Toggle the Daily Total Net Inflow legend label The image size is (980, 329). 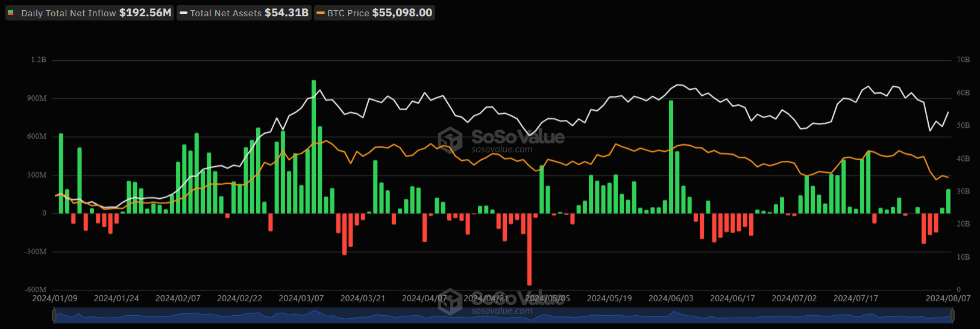[x=68, y=13]
